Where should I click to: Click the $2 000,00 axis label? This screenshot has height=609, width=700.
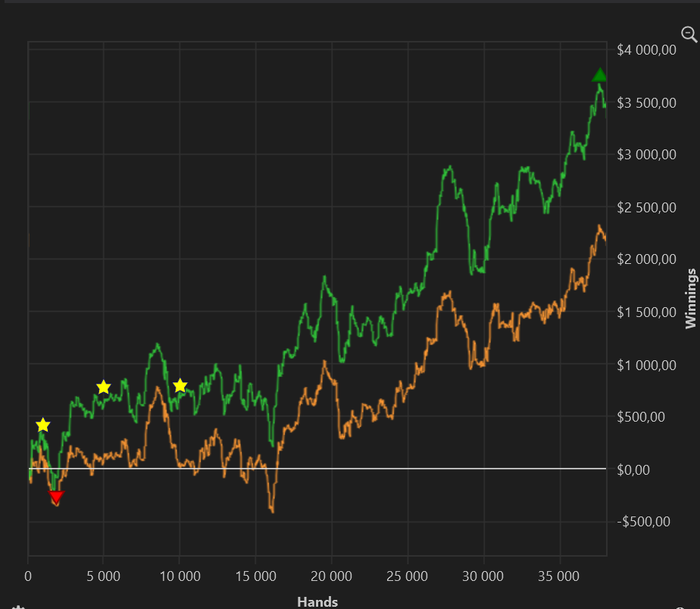pyautogui.click(x=646, y=259)
